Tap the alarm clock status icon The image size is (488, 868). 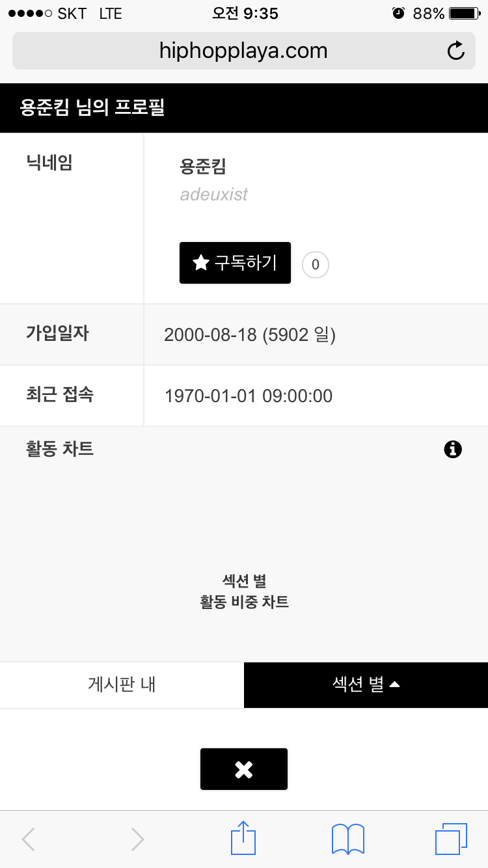(x=399, y=13)
